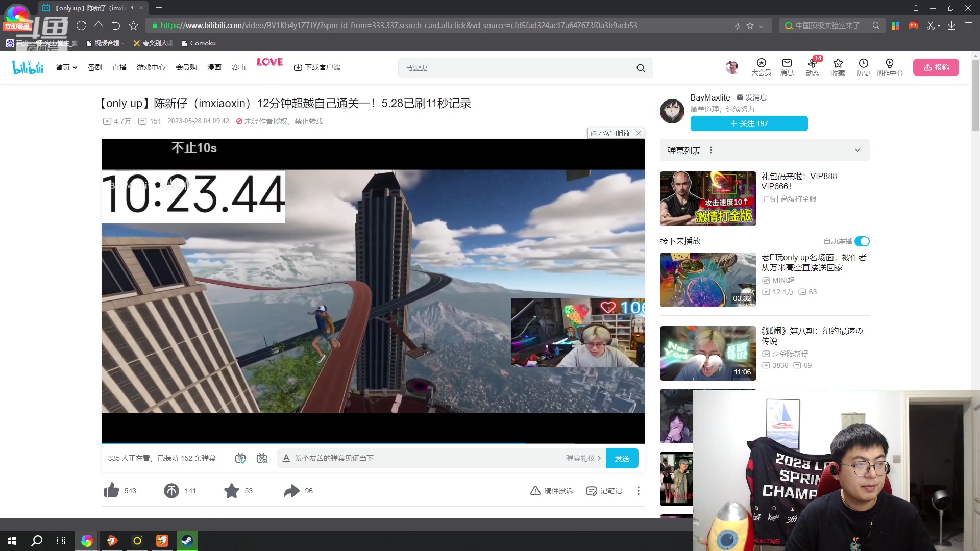
Task: Toggle danmaku display on/off icon
Action: (x=240, y=458)
